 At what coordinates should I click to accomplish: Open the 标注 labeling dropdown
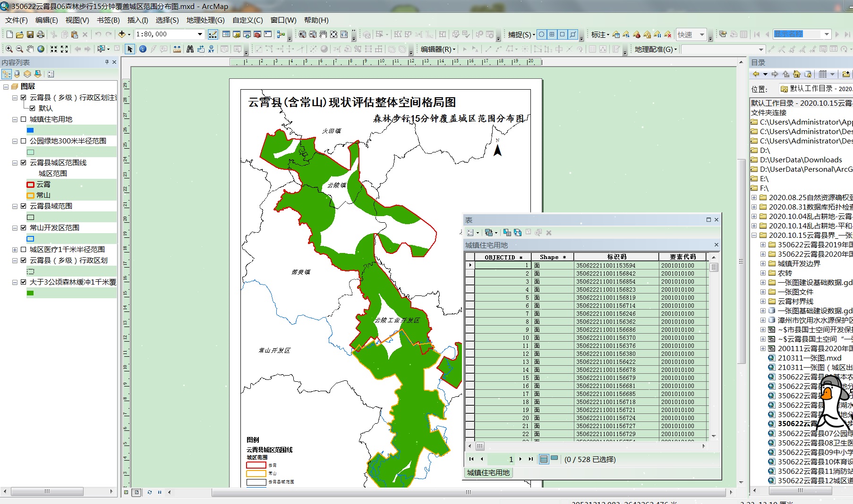(600, 34)
